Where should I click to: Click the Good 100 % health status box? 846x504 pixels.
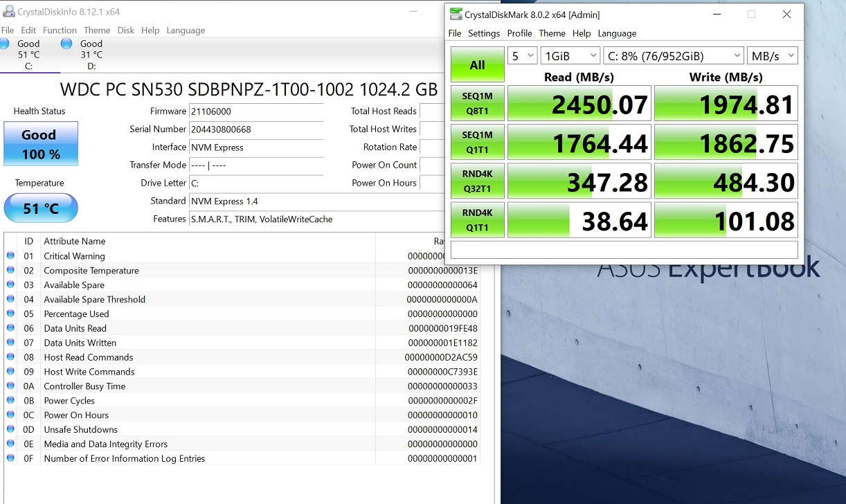click(x=41, y=144)
